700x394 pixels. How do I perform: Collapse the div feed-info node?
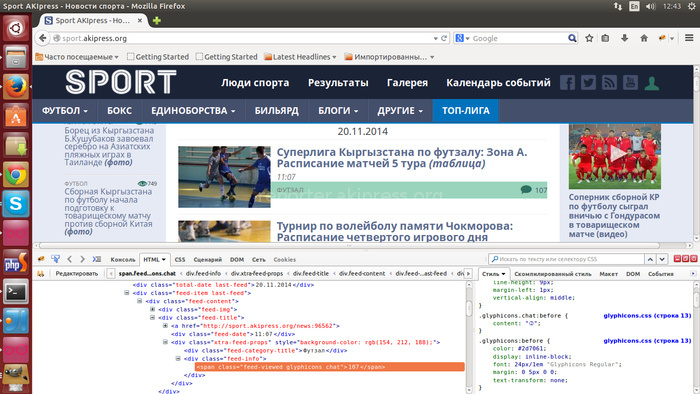(178, 359)
